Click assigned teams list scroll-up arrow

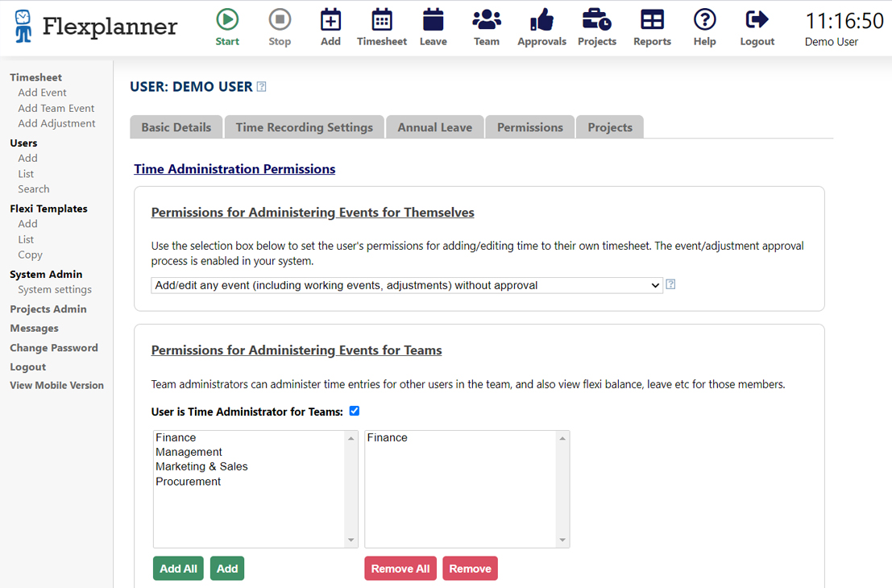(562, 438)
